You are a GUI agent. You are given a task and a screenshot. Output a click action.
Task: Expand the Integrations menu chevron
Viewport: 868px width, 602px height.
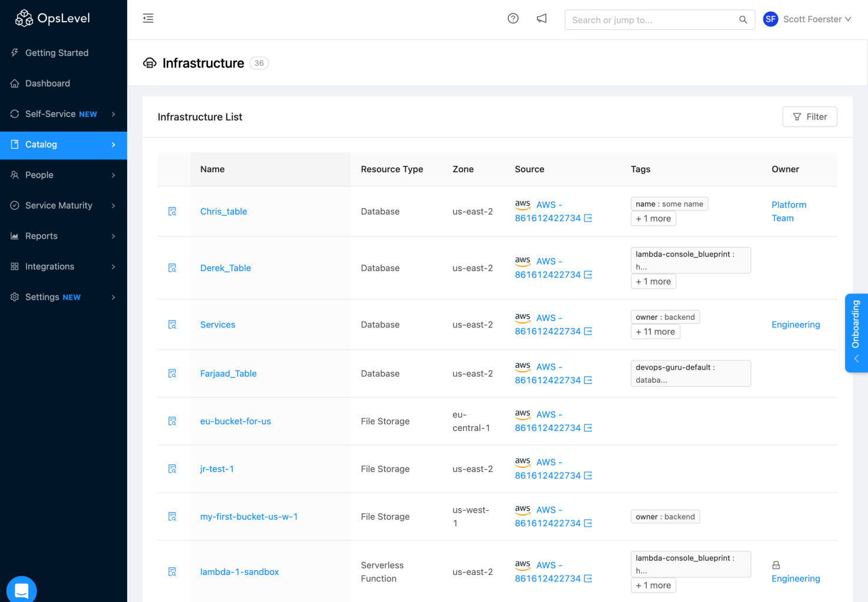tap(113, 267)
